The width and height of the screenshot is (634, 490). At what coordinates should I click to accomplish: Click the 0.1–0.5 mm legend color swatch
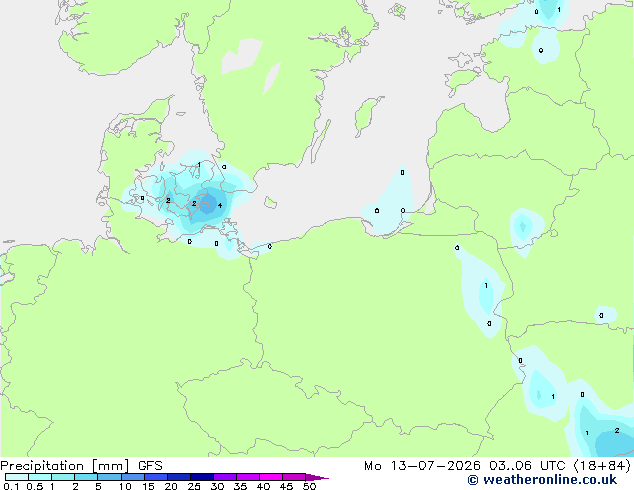(17, 477)
